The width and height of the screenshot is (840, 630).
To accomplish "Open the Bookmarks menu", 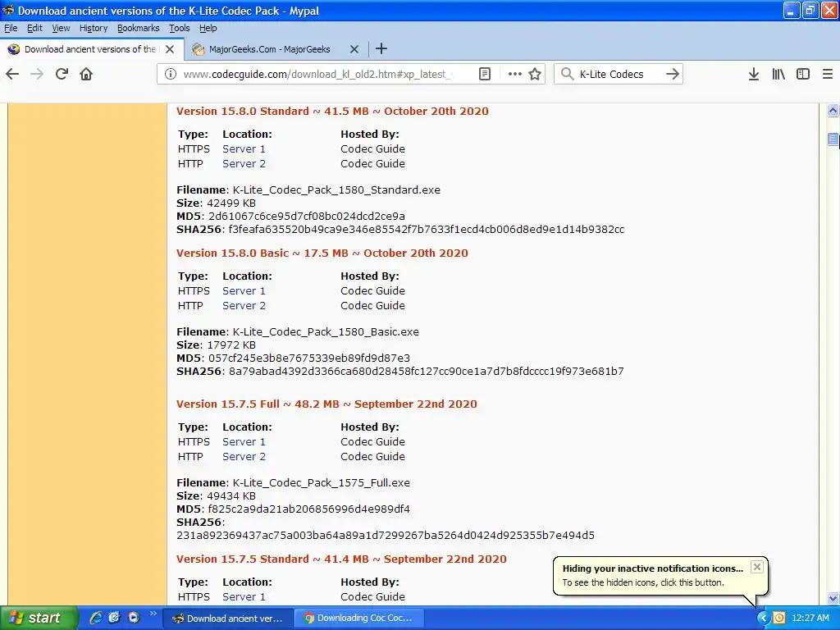I will click(138, 28).
